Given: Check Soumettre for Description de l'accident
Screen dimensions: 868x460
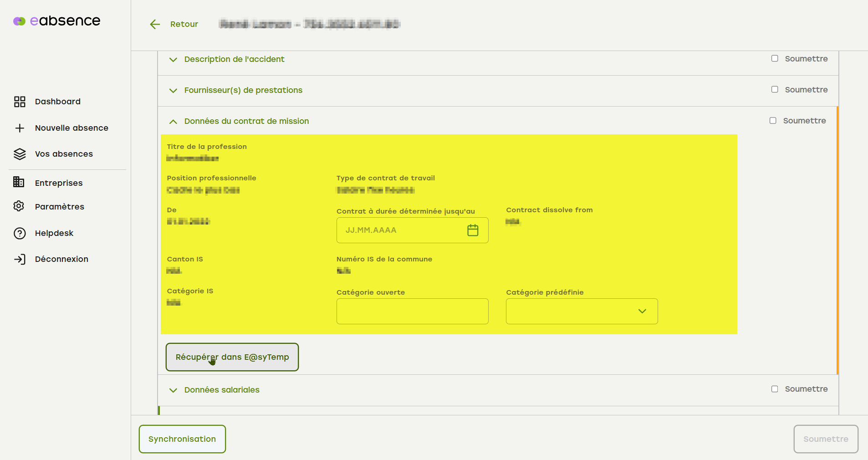Looking at the screenshot, I should (775, 59).
